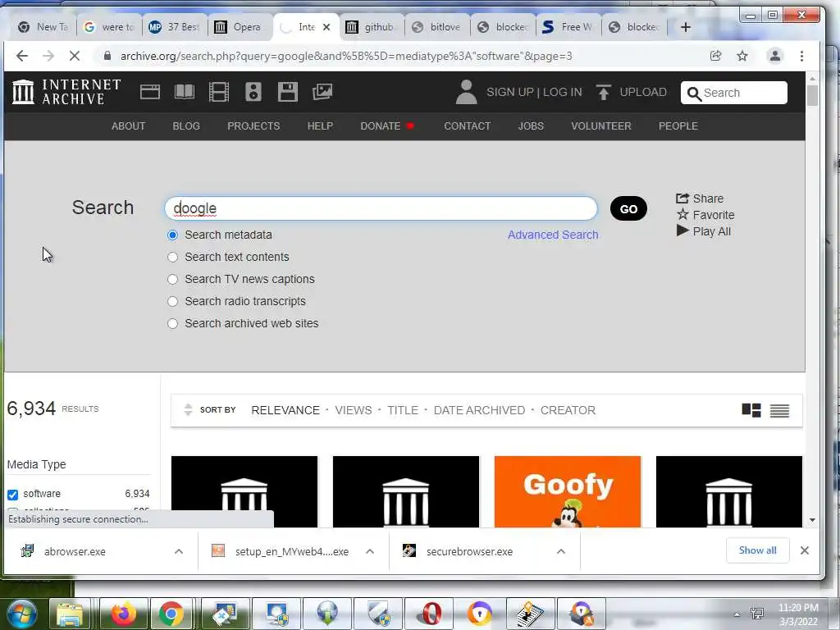Sort results by DATE ARCHIVED
840x630 pixels.
click(x=479, y=410)
